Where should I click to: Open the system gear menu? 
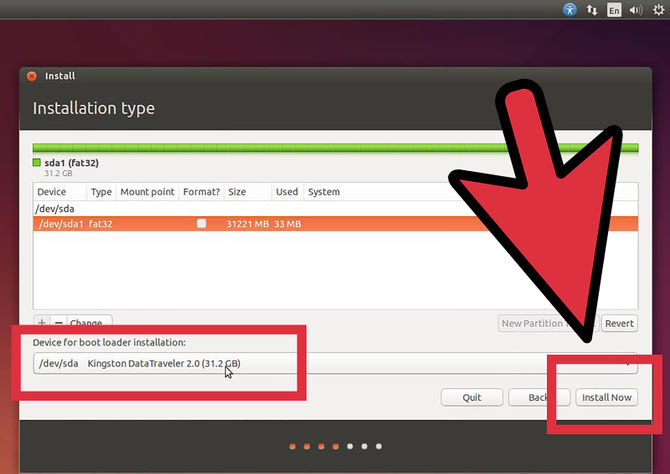[x=658, y=10]
